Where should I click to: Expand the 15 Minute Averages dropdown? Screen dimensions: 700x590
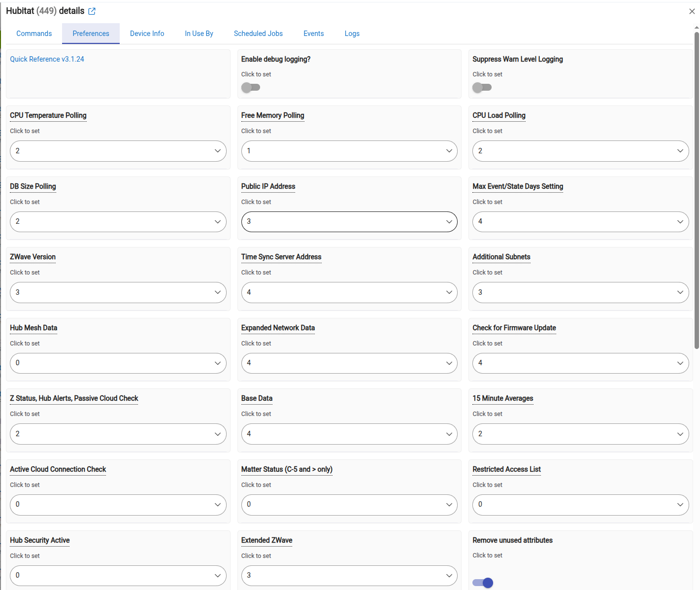580,434
